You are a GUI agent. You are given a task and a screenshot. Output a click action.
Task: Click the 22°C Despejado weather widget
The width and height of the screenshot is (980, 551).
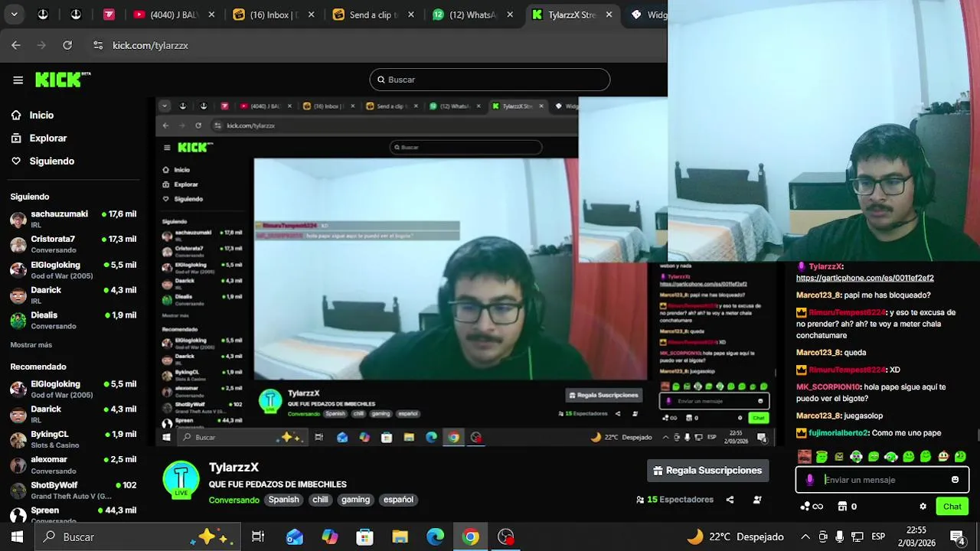click(735, 537)
